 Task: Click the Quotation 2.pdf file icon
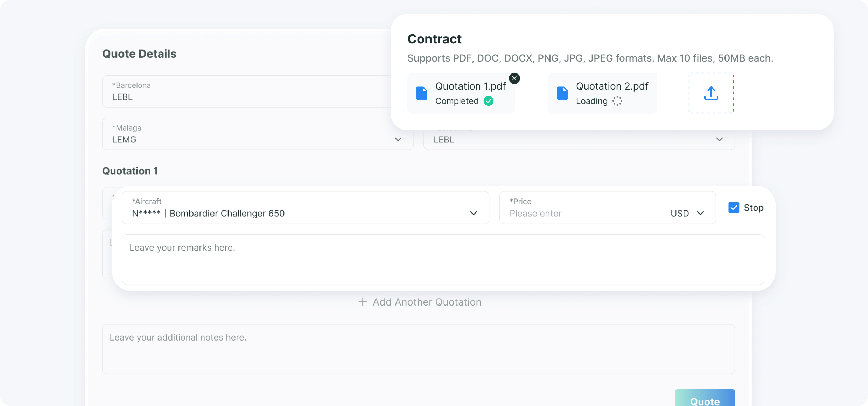point(562,93)
